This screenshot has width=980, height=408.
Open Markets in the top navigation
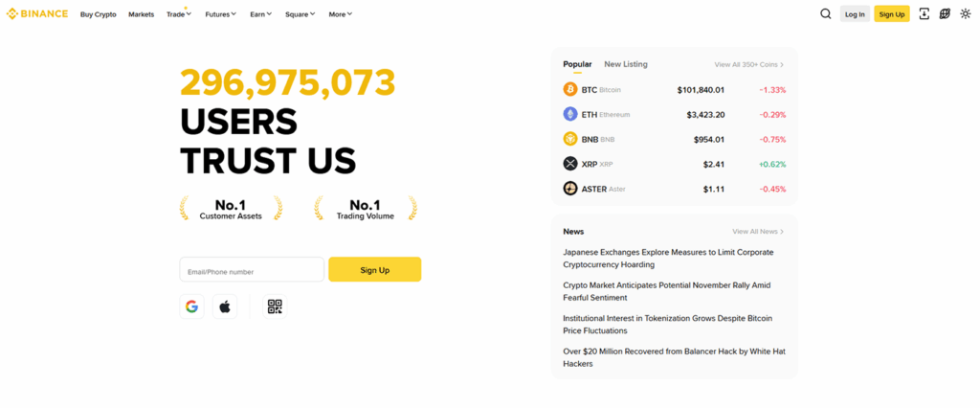141,14
